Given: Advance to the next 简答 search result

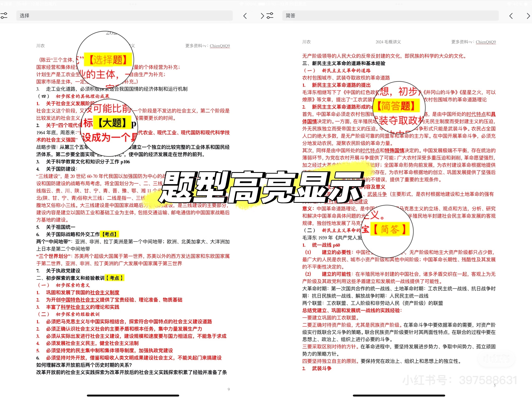Looking at the screenshot, I should click(528, 16).
